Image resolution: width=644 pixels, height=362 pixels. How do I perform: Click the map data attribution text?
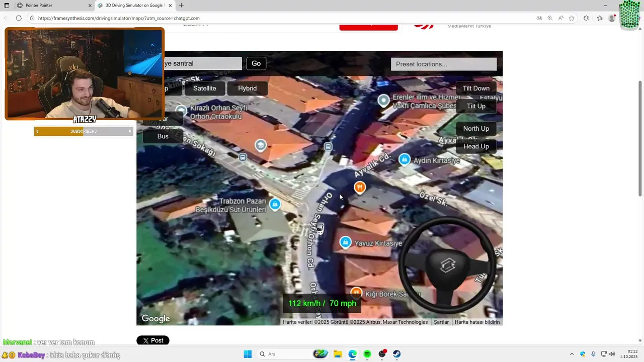click(355, 322)
